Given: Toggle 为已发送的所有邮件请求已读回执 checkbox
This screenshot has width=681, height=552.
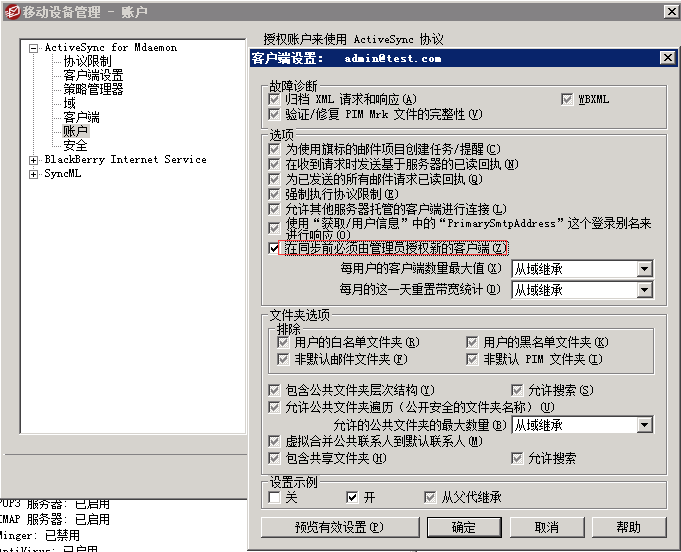Looking at the screenshot, I should 274,179.
